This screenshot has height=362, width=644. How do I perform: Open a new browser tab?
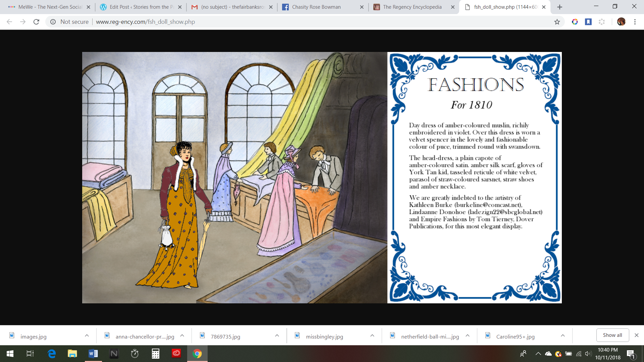(x=559, y=7)
